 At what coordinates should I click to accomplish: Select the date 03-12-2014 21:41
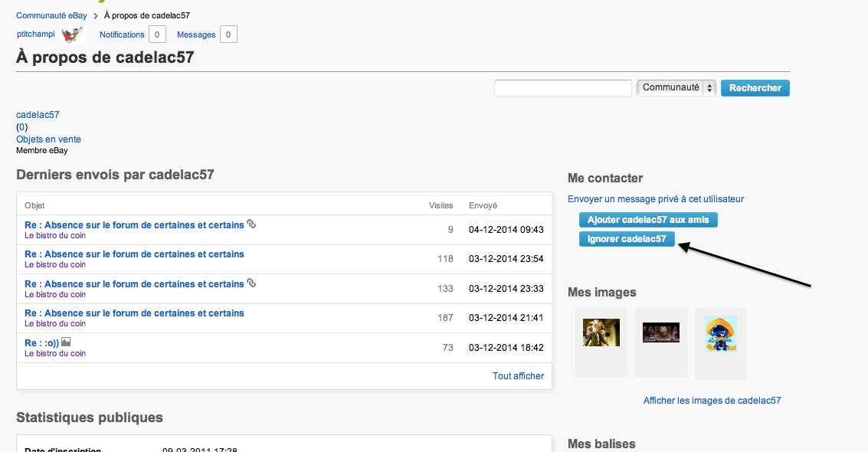pyautogui.click(x=506, y=318)
